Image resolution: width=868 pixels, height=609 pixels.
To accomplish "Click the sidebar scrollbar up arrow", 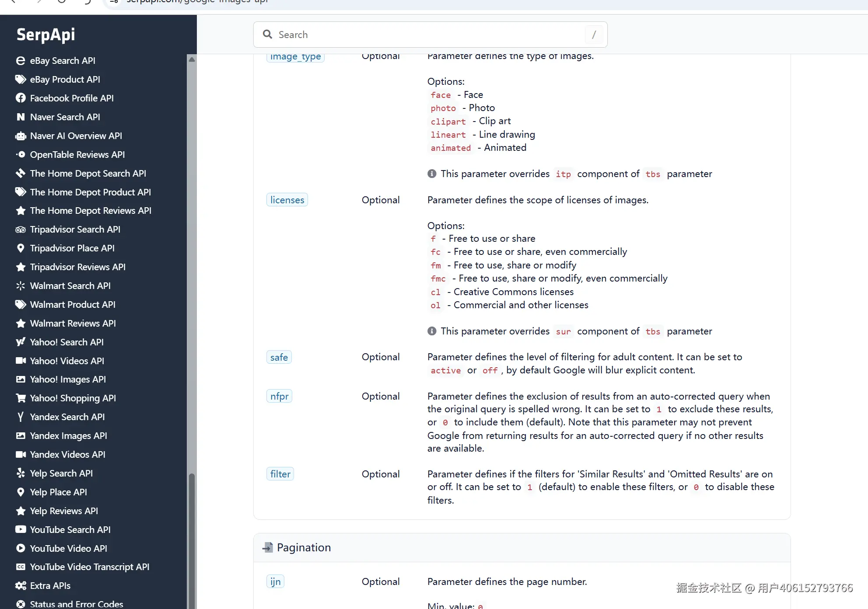I will pos(192,59).
